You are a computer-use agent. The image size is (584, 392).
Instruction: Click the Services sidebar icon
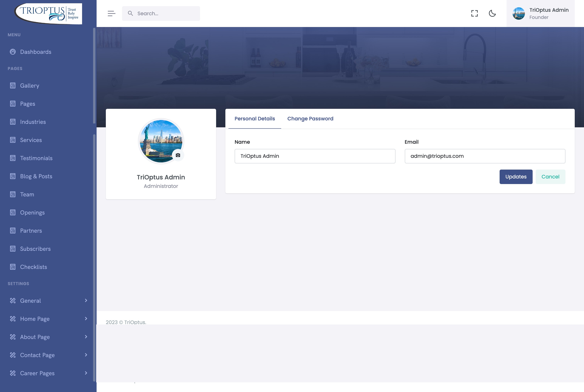[x=13, y=140]
